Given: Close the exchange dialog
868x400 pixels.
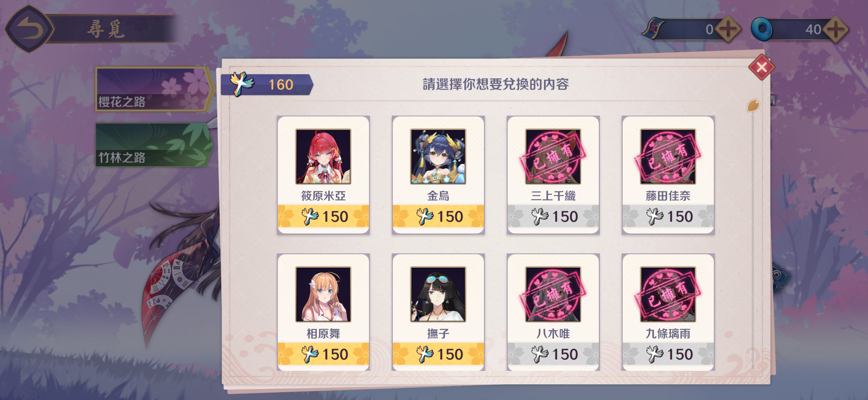Looking at the screenshot, I should pyautogui.click(x=761, y=67).
